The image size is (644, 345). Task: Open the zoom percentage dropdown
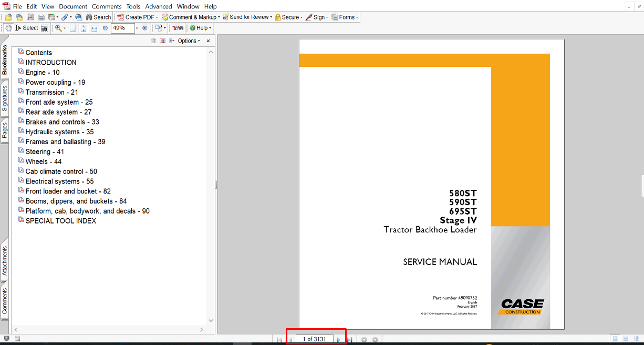[137, 28]
